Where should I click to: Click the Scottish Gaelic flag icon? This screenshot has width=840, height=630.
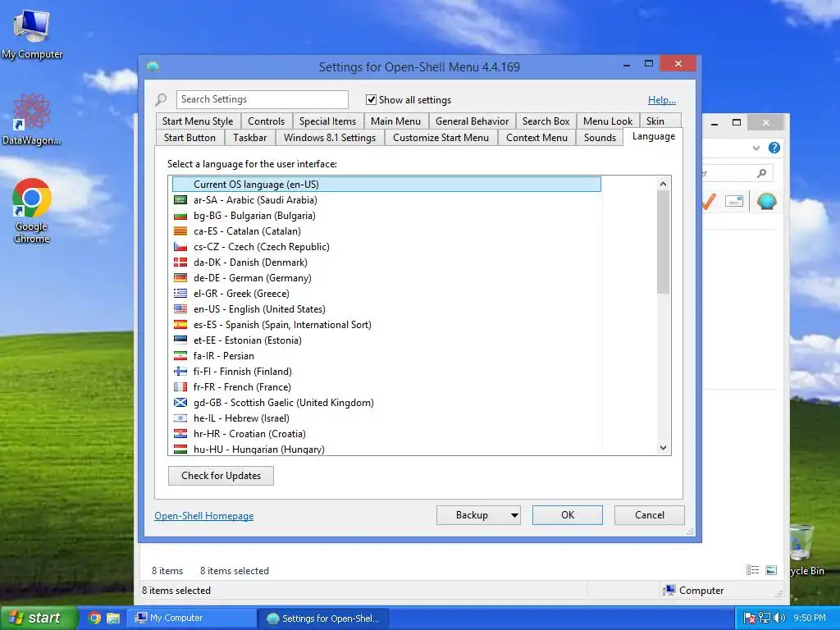[x=180, y=402]
